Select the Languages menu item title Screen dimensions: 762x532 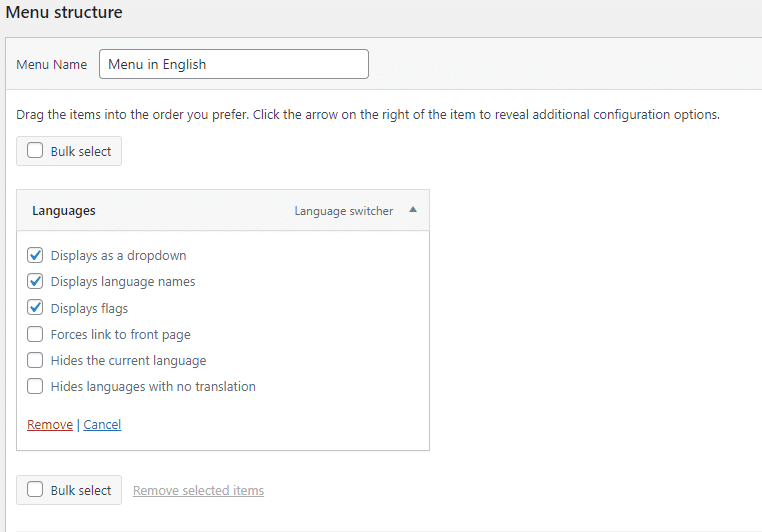64,211
